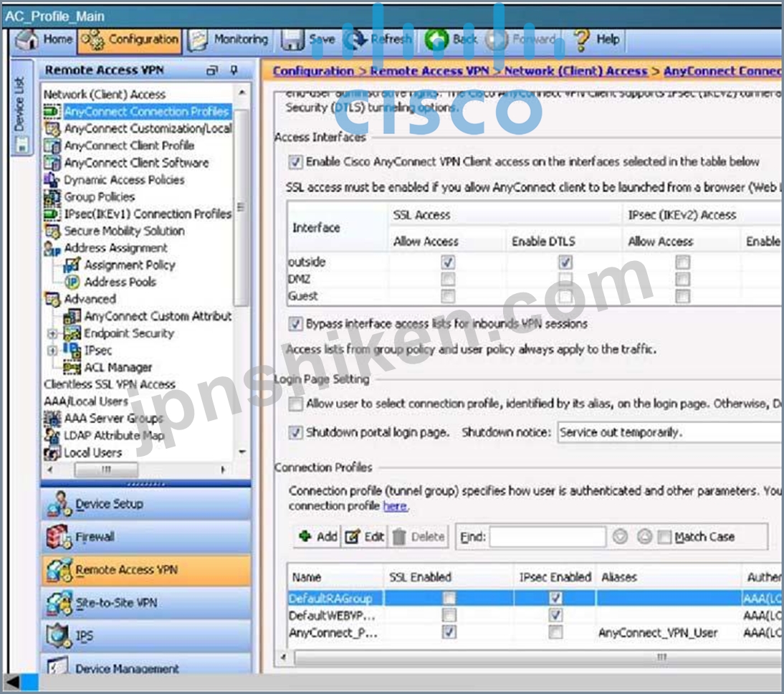The height and width of the screenshot is (694, 784).
Task: Click the Save floppy disk icon
Action: tap(292, 39)
